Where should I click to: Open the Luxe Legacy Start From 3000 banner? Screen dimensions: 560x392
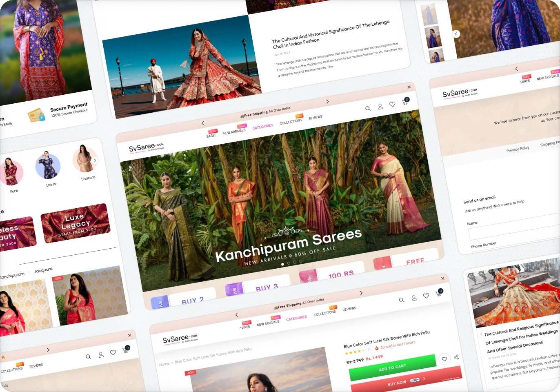coord(76,223)
